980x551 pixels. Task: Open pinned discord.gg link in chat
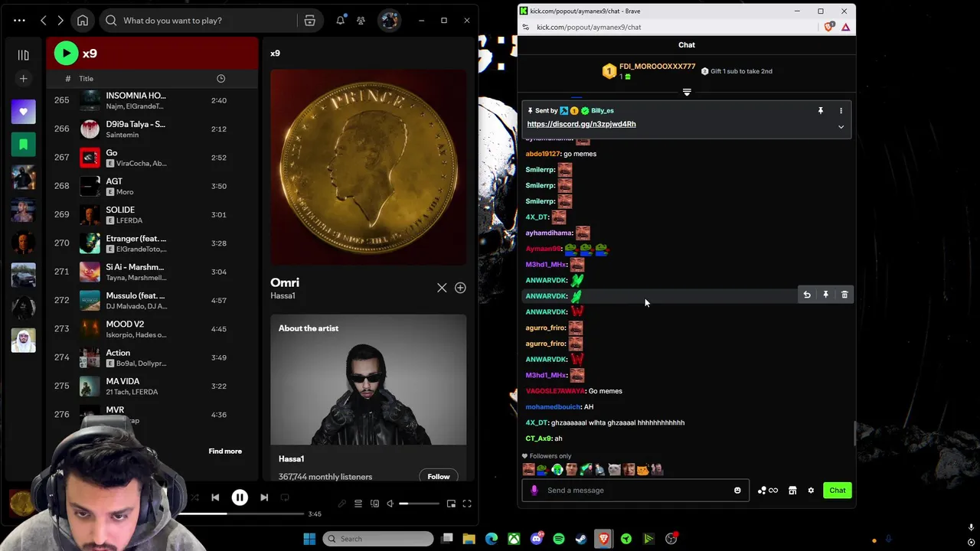(x=581, y=124)
